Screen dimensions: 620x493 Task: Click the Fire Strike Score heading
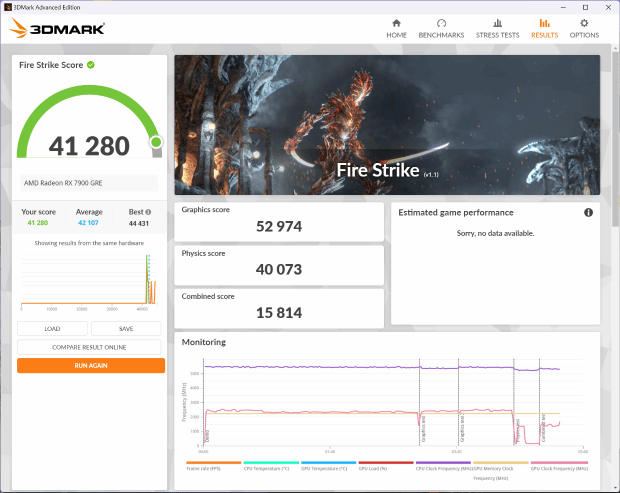click(x=51, y=65)
